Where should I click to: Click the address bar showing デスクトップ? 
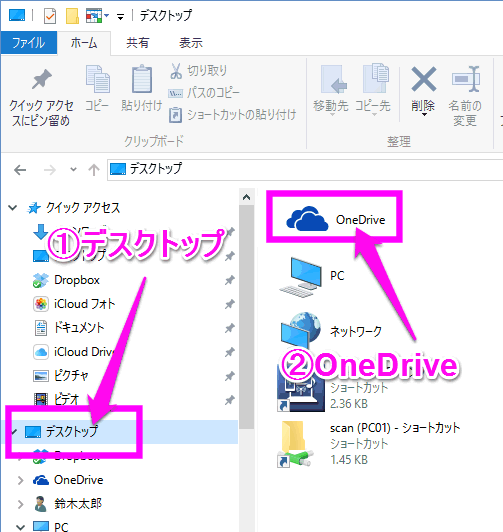point(305,169)
